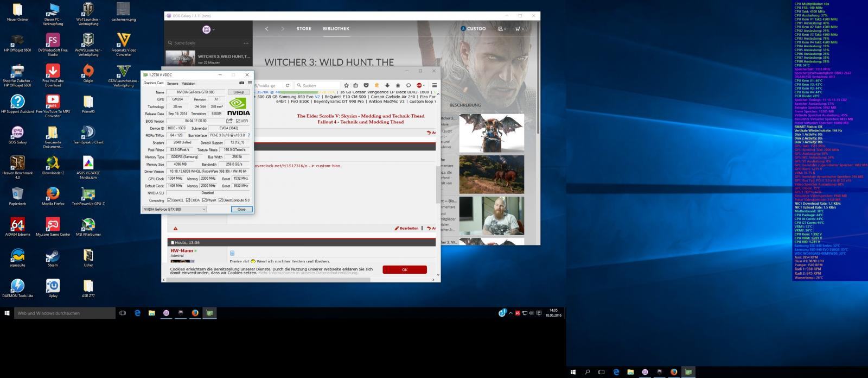Image resolution: width=868 pixels, height=378 pixels.
Task: Click Firefox bookmark star icon
Action: 346,85
